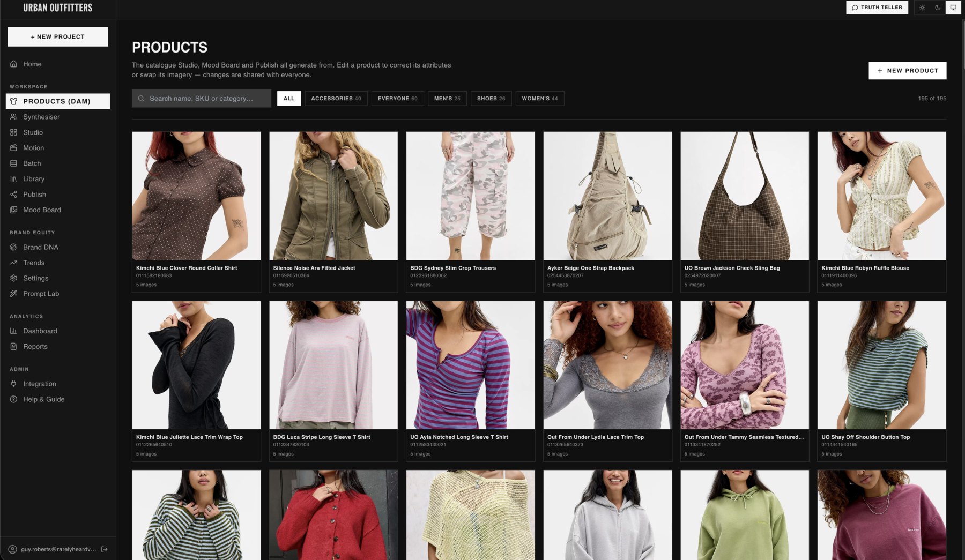The image size is (965, 560).
Task: Click the Trends arrow icon
Action: pyautogui.click(x=13, y=263)
